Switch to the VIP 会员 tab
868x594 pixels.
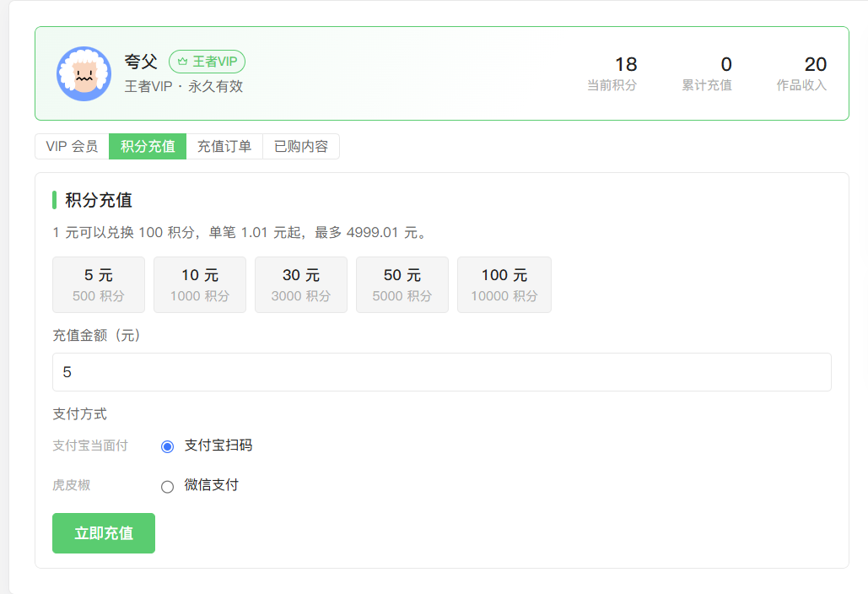click(x=72, y=146)
